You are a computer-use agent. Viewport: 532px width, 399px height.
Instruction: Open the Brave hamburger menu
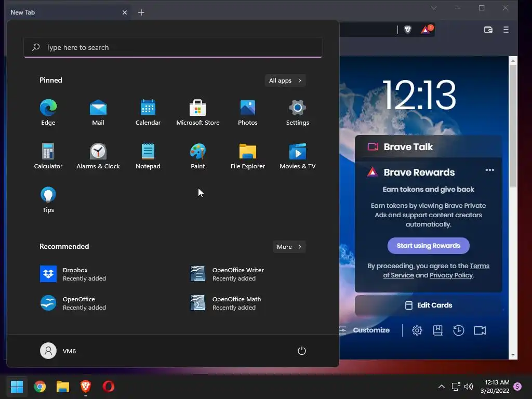point(506,30)
